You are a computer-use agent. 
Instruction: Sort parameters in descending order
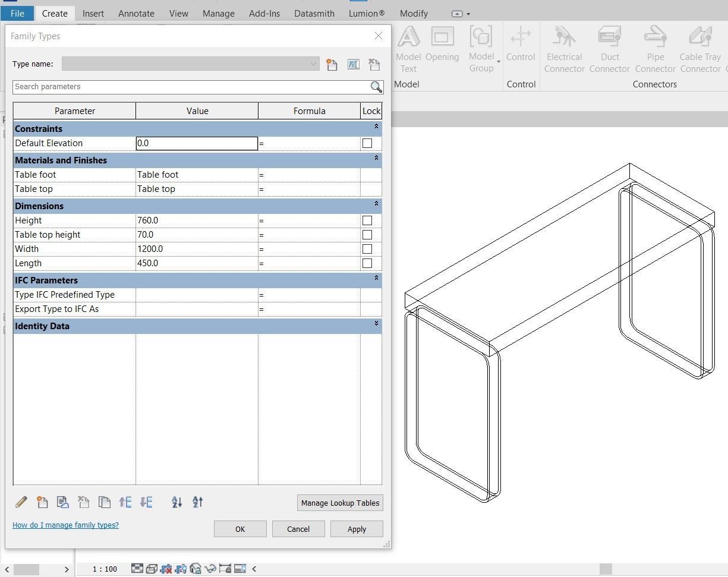point(198,502)
